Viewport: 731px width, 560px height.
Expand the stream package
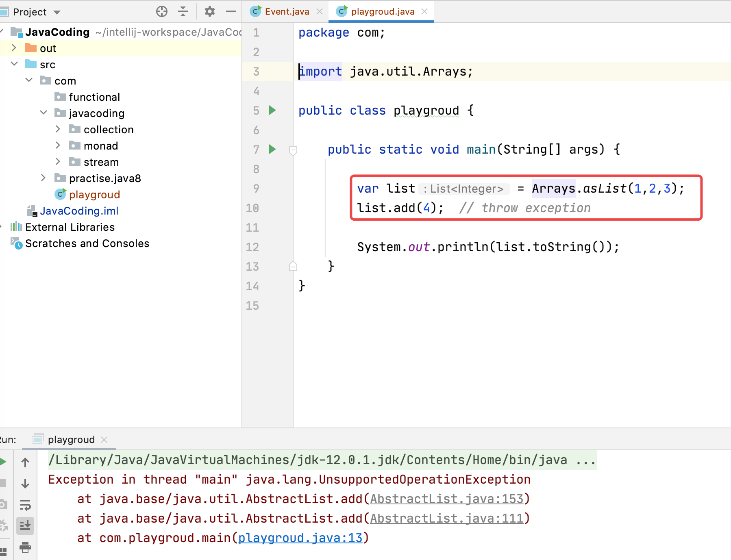coord(58,162)
